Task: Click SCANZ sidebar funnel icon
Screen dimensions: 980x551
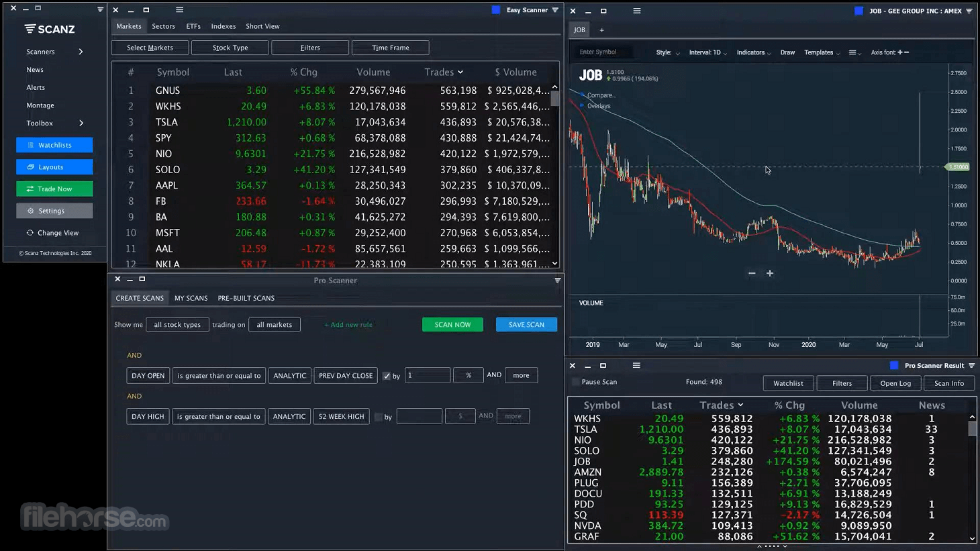Action: click(100, 9)
